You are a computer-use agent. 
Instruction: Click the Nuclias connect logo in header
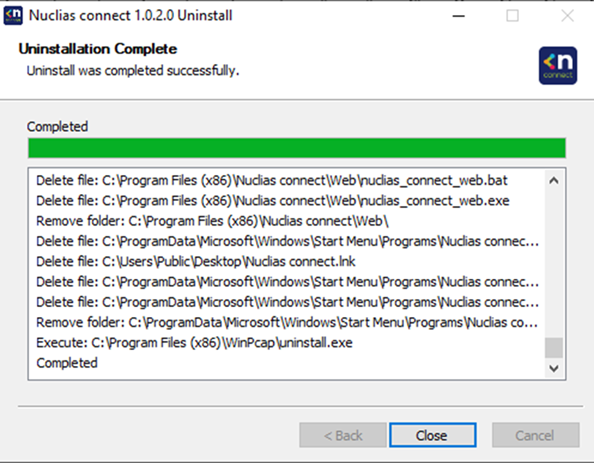pyautogui.click(x=558, y=66)
